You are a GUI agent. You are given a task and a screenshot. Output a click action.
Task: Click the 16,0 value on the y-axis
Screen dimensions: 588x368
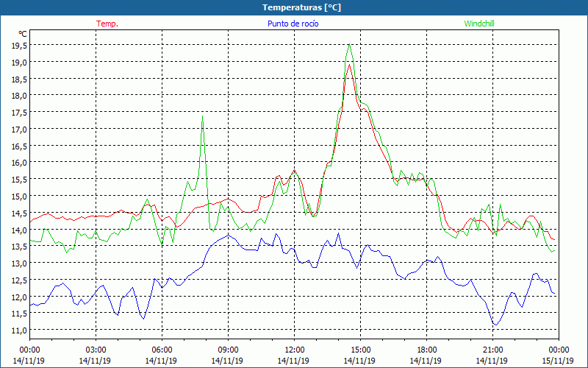[x=20, y=163]
